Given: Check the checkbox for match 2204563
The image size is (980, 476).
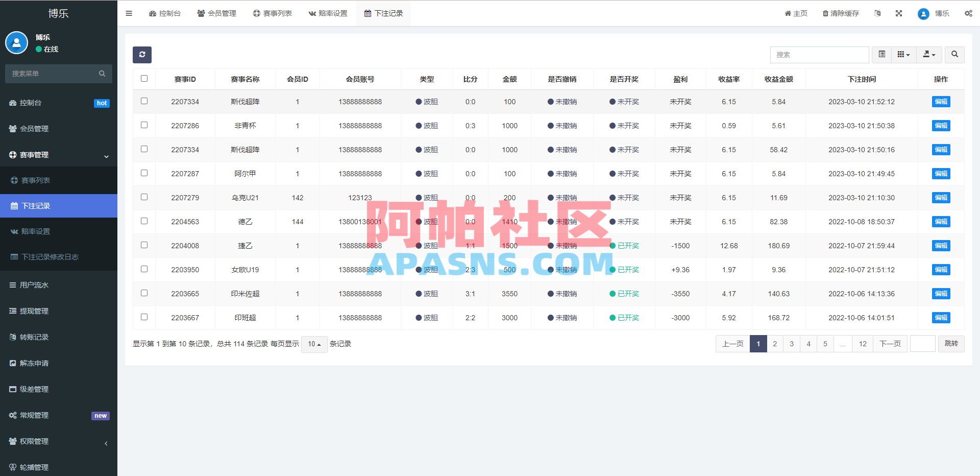Looking at the screenshot, I should click(x=144, y=221).
